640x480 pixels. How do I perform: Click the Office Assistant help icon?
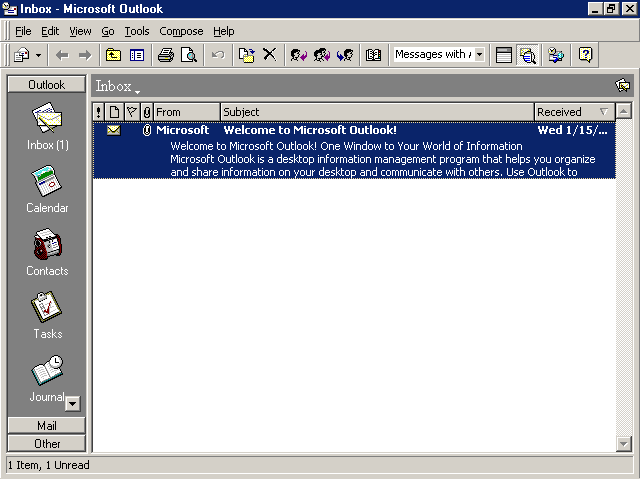585,55
